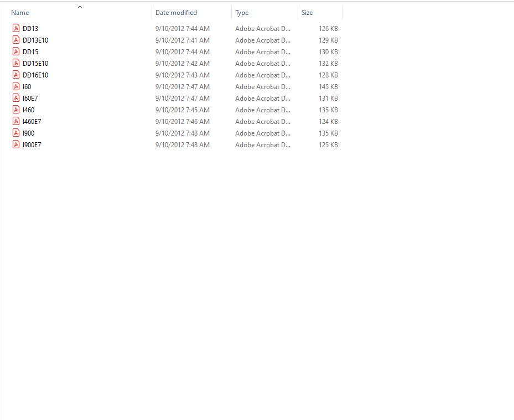Select the PDF icon for I900E7
The width and height of the screenshot is (514, 420).
coord(15,144)
